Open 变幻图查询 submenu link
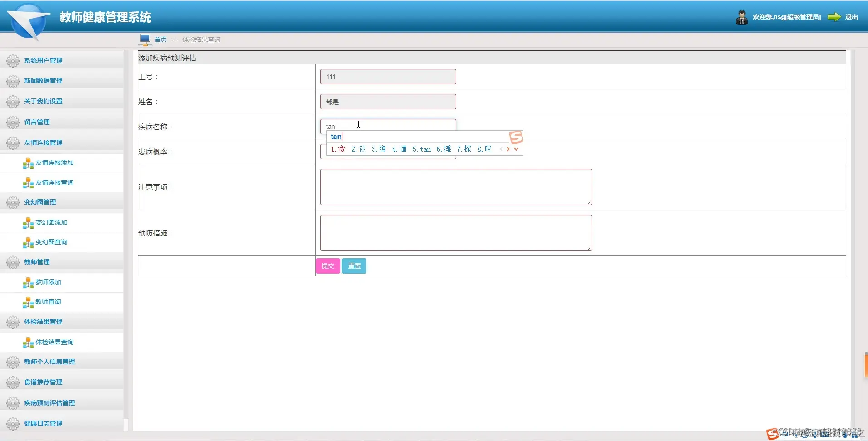The height and width of the screenshot is (441, 868). coord(51,242)
